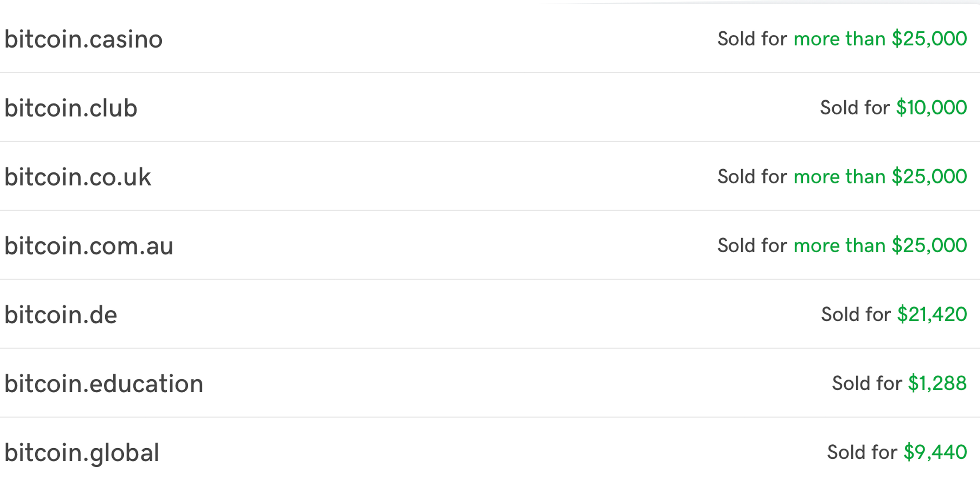Screen dimensions: 980x490
Task: Click the $21,420 sale price
Action: (932, 314)
